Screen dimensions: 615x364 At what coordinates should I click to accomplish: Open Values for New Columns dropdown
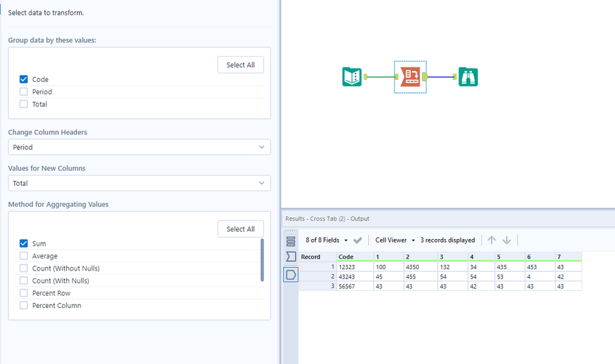click(x=139, y=183)
